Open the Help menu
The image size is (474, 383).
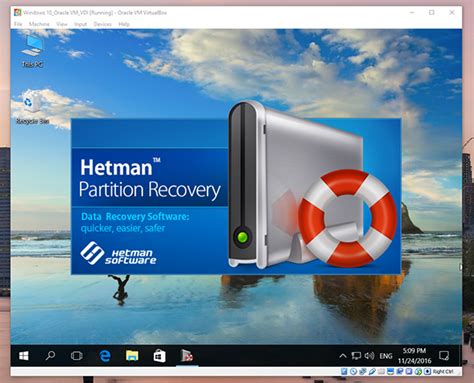click(124, 24)
